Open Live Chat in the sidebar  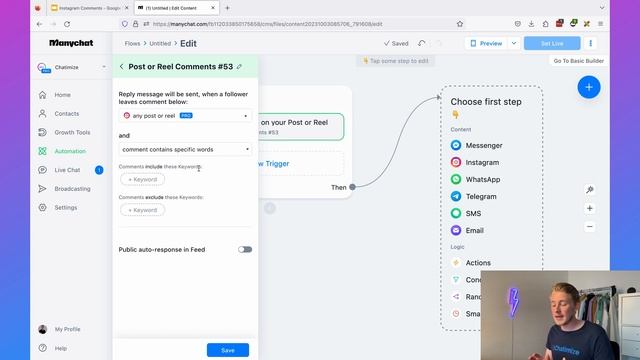click(67, 170)
